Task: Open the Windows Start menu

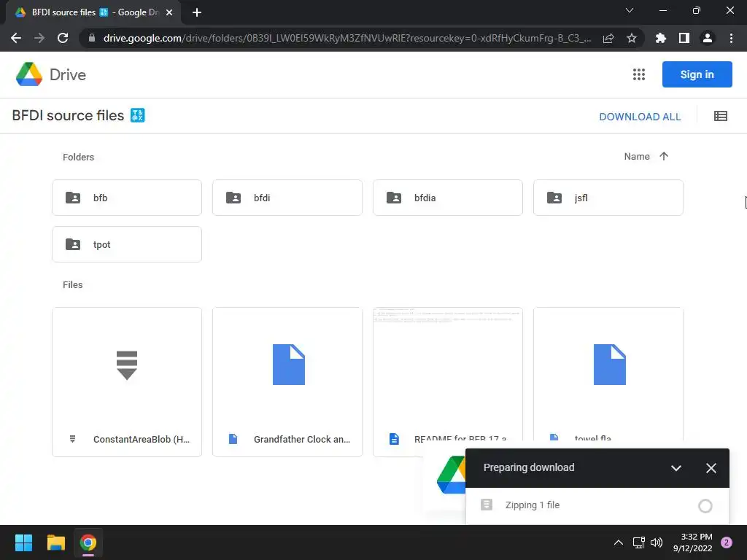Action: click(x=23, y=542)
